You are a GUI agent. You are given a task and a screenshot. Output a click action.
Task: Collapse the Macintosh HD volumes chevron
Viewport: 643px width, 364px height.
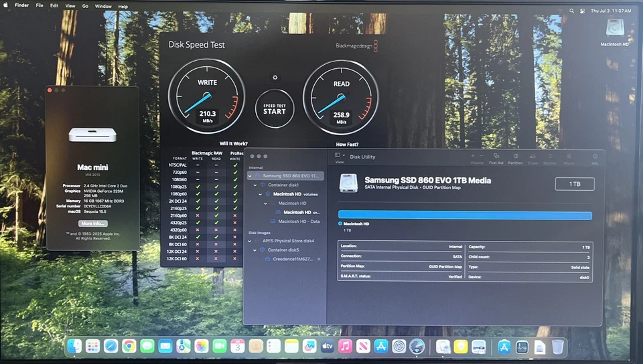tap(261, 194)
